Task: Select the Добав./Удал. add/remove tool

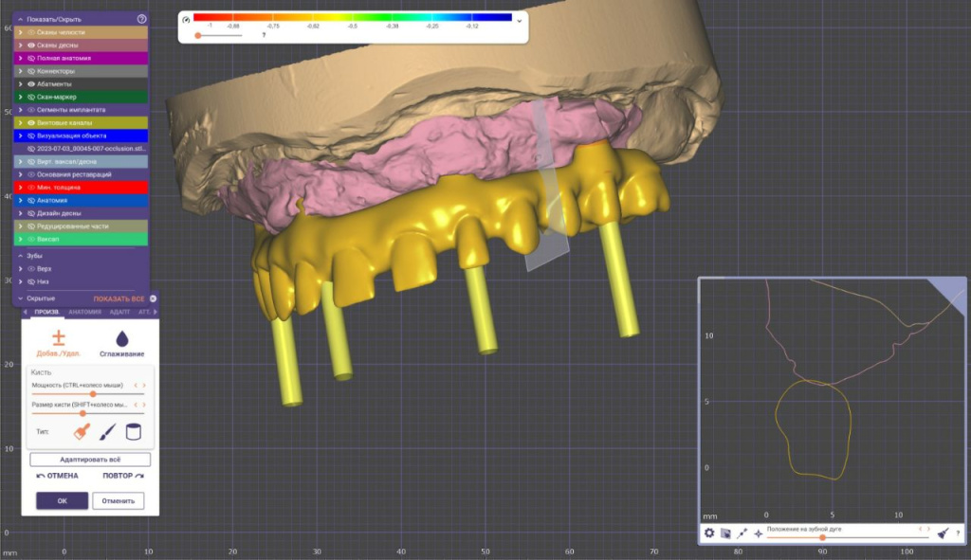Action: click(x=58, y=343)
